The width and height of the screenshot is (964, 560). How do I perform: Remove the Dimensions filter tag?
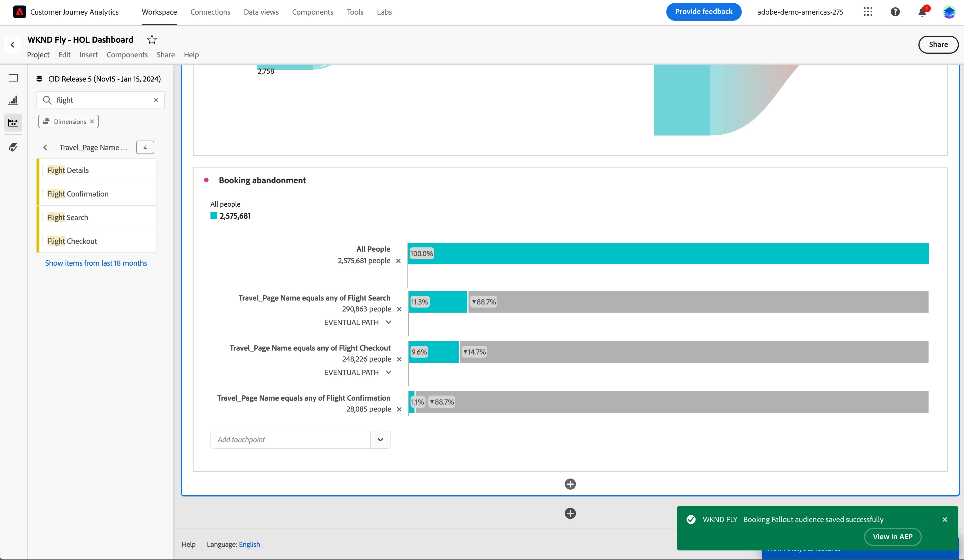(x=92, y=121)
